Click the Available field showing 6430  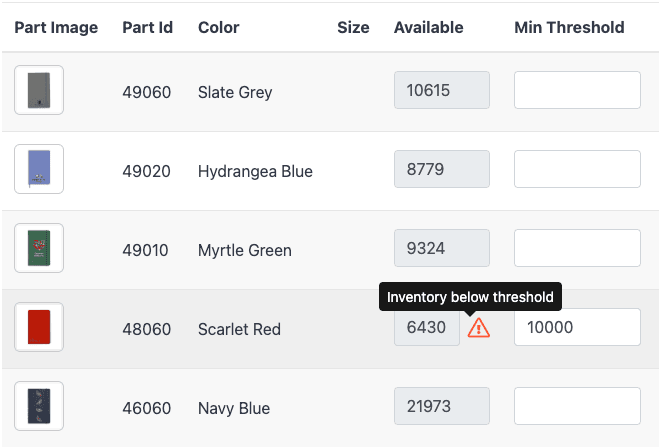[427, 327]
